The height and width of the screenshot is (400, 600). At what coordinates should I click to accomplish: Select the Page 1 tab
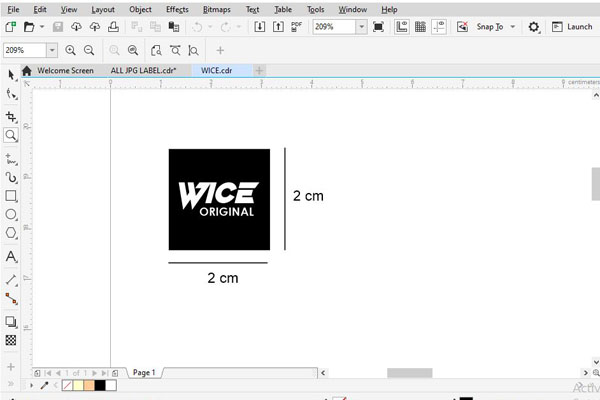144,372
